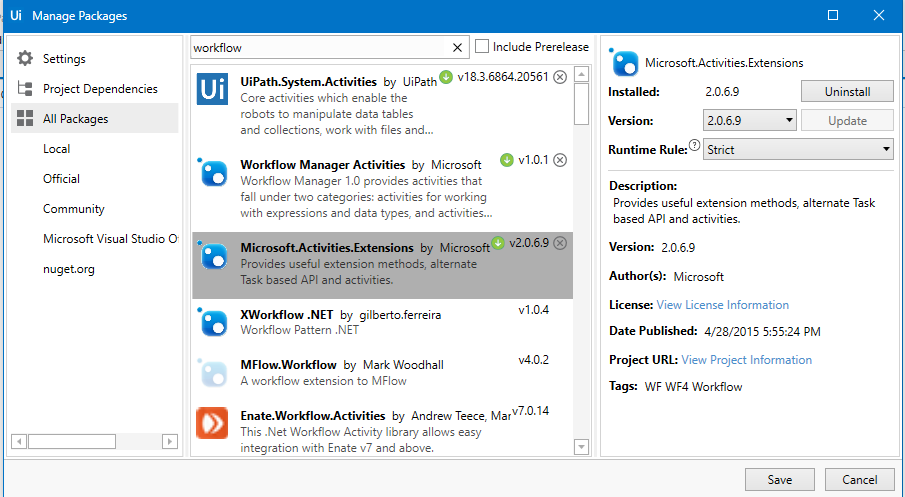Screen dimensions: 905x497
Task: Select UiPath.System.Activities package title
Action: click(308, 81)
